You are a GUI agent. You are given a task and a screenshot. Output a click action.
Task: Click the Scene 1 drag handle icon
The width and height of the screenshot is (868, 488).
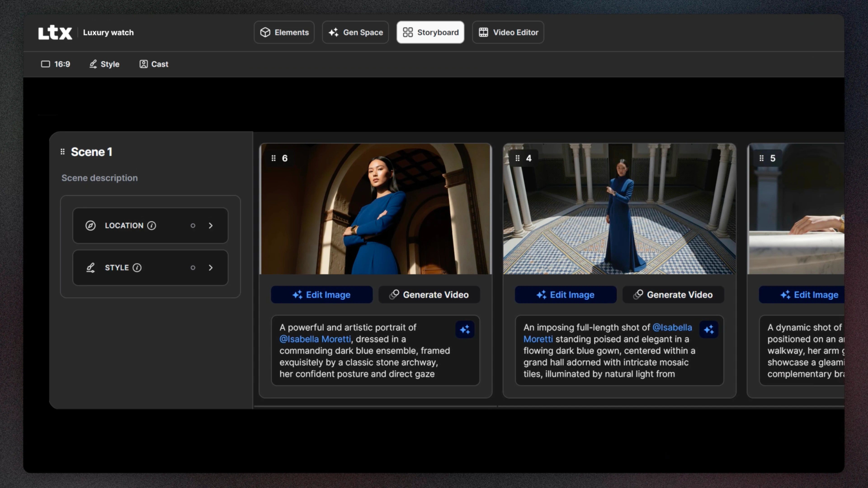pyautogui.click(x=62, y=152)
